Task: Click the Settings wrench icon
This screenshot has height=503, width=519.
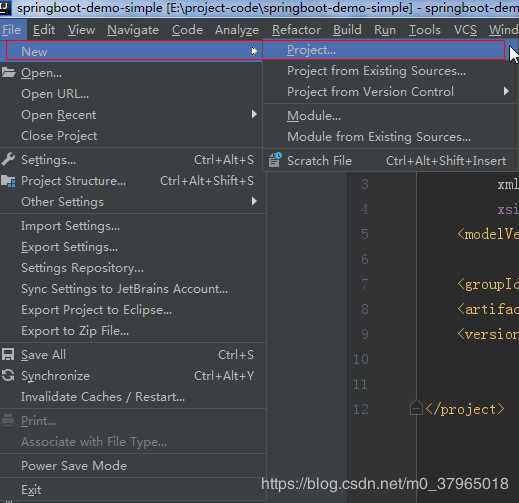Action: click(8, 160)
